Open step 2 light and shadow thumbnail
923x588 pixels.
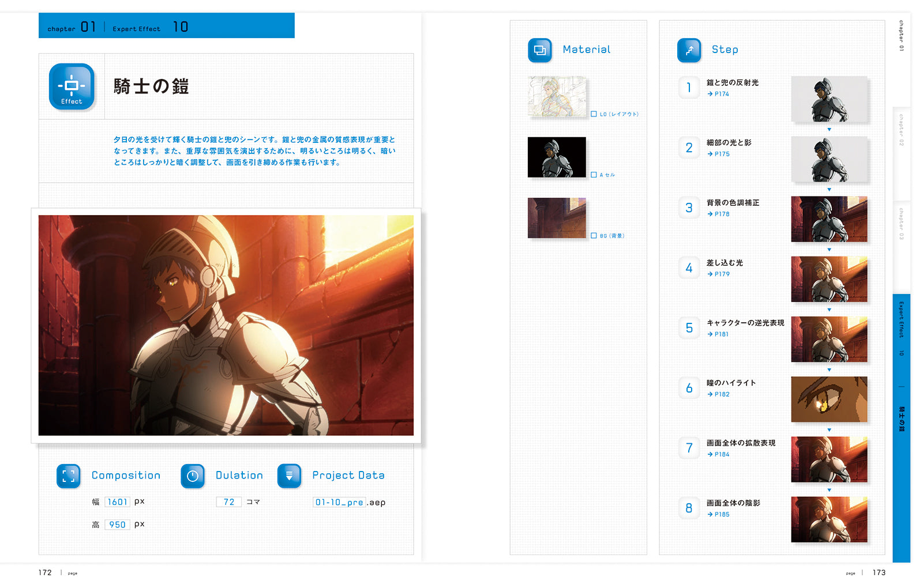pos(829,159)
